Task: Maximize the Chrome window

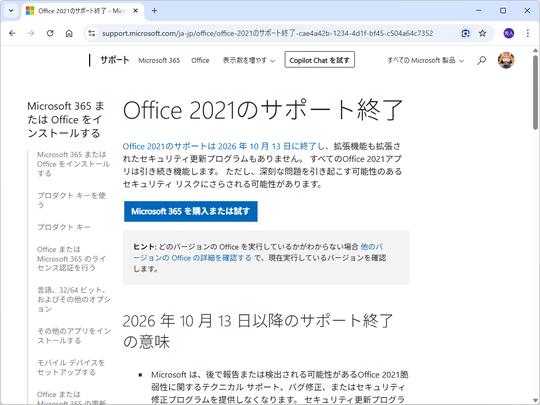Action: [503, 11]
